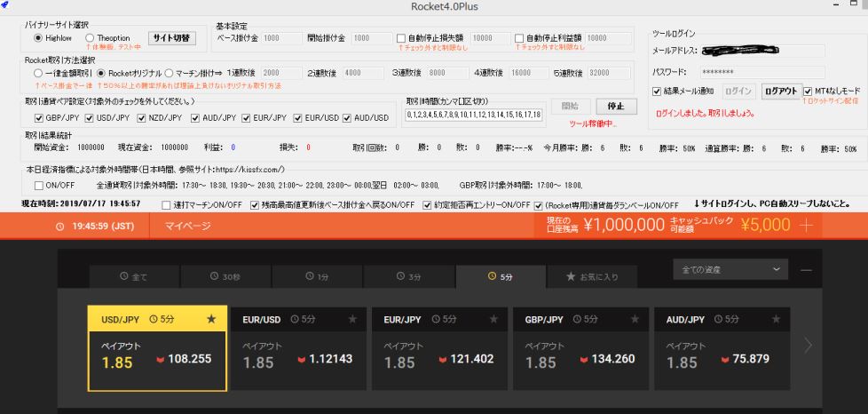
Task: Open マイページ link
Action: (x=187, y=227)
